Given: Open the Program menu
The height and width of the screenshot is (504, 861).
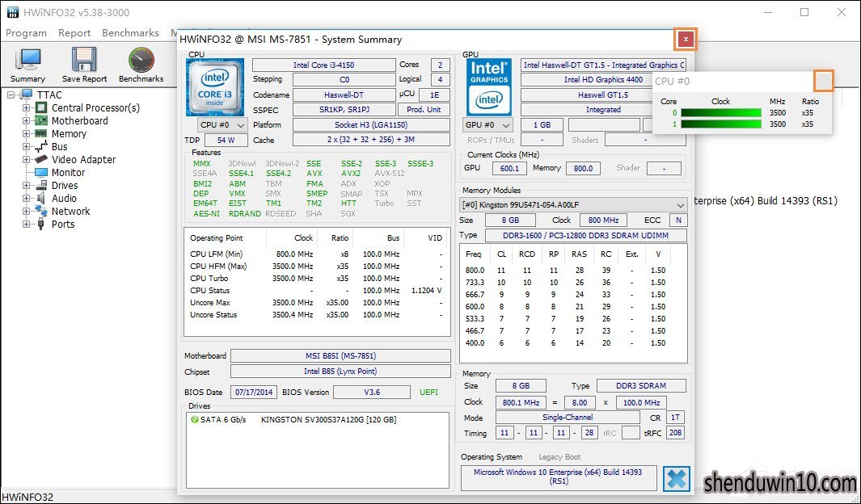Looking at the screenshot, I should click(26, 33).
